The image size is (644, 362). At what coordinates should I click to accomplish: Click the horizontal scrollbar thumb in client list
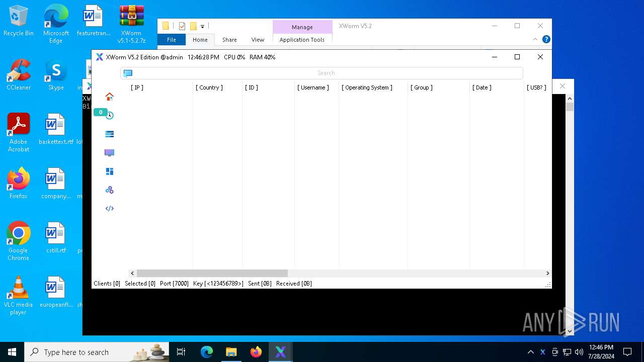tap(212, 273)
